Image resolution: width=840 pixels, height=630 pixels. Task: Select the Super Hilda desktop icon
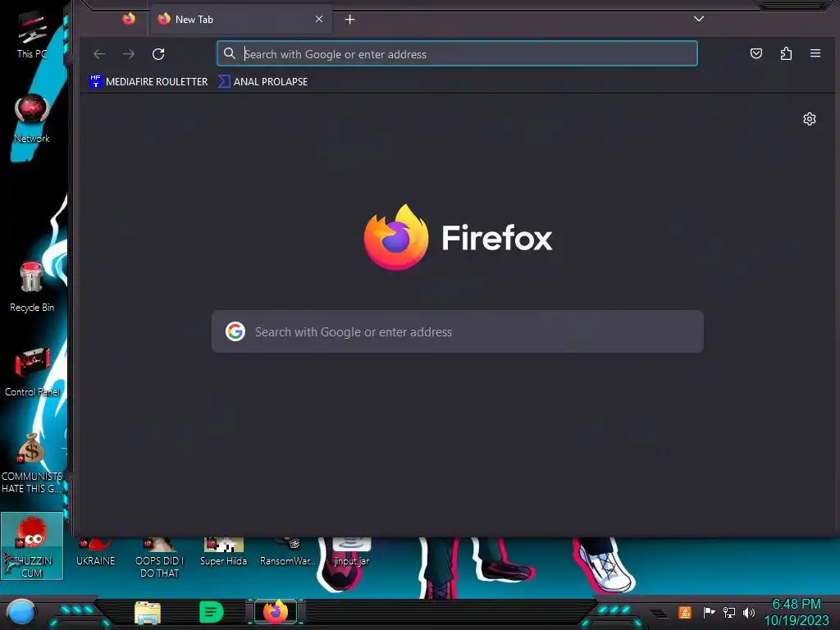pyautogui.click(x=223, y=553)
